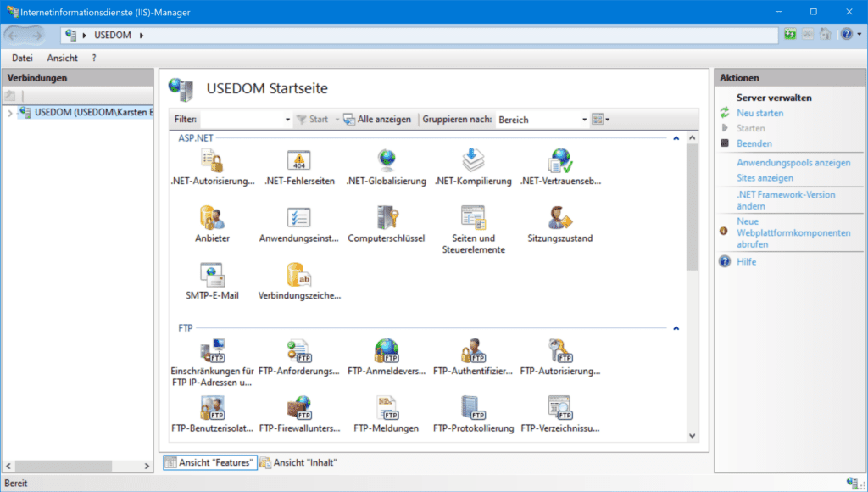
Task: Switch to Ansicht "Inhalt" tab
Action: coord(299,462)
